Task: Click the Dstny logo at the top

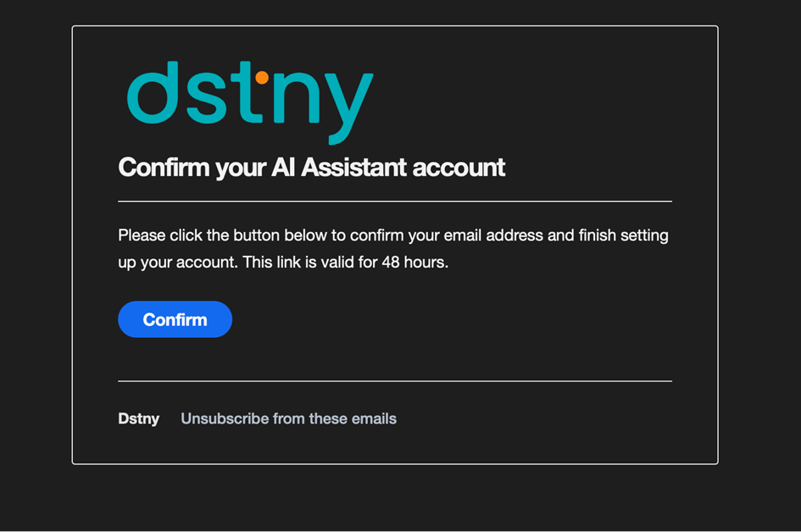Action: 250,102
